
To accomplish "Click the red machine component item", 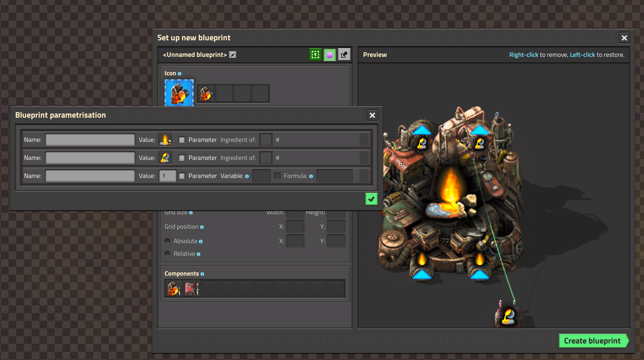I will point(192,289).
